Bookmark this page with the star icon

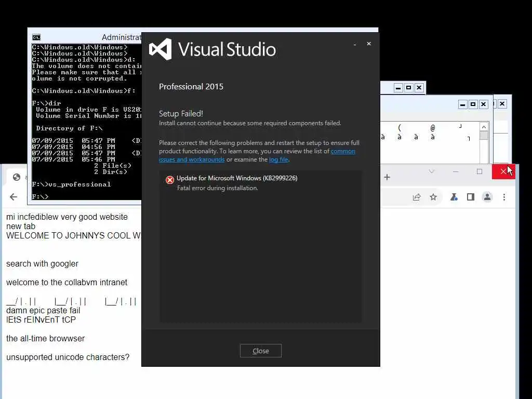click(433, 197)
